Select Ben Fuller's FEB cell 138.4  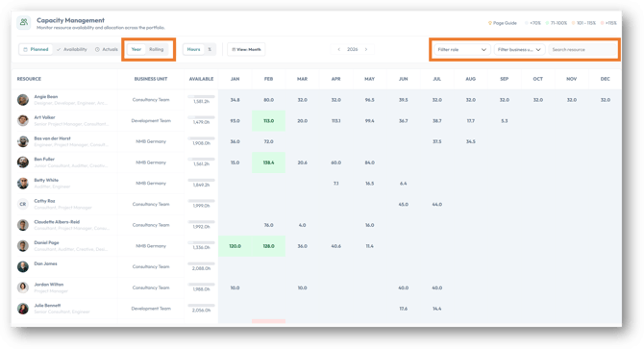click(268, 162)
